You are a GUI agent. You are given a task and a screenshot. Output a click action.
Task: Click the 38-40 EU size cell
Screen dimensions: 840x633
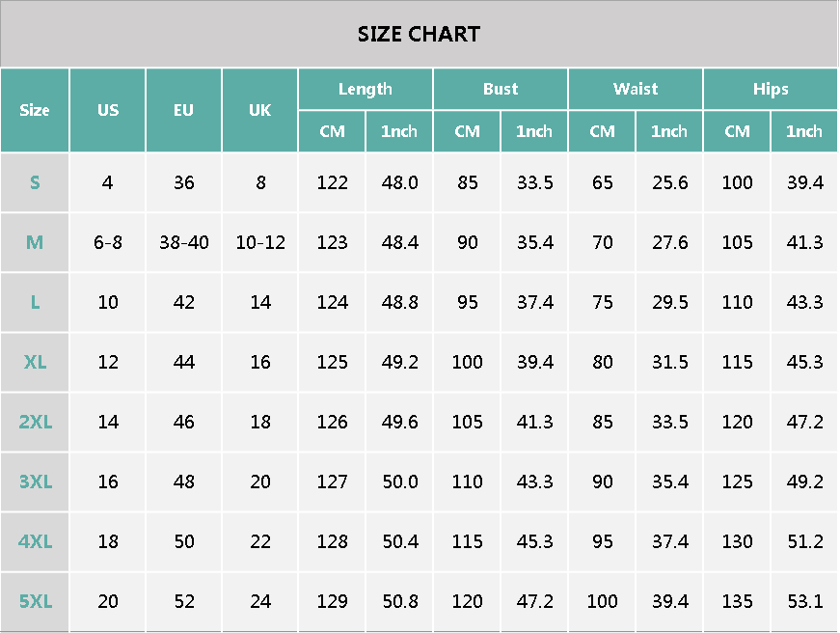183,242
